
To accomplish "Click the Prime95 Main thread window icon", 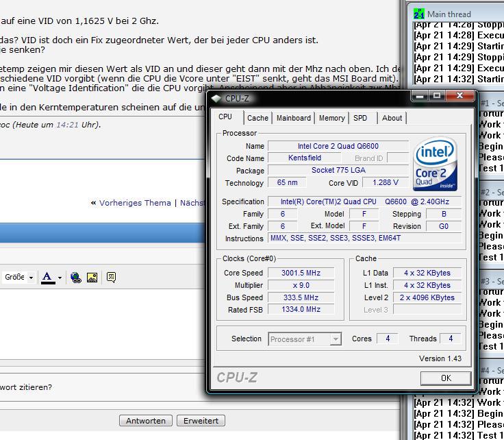I will coord(419,14).
